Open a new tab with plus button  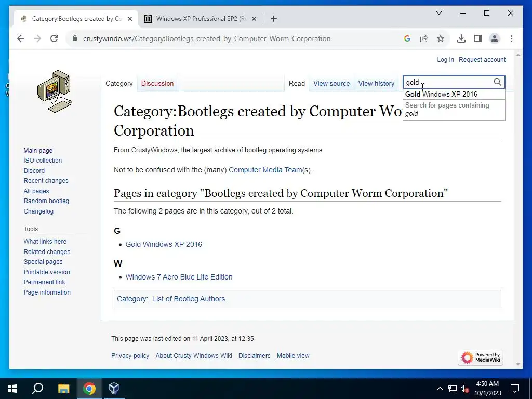(x=274, y=19)
